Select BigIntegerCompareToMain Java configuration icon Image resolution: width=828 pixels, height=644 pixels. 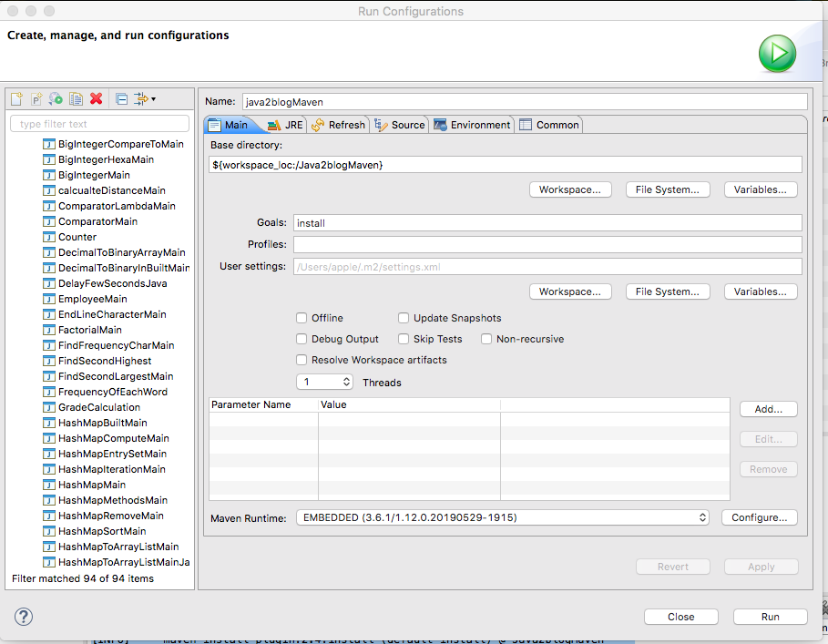tap(49, 144)
